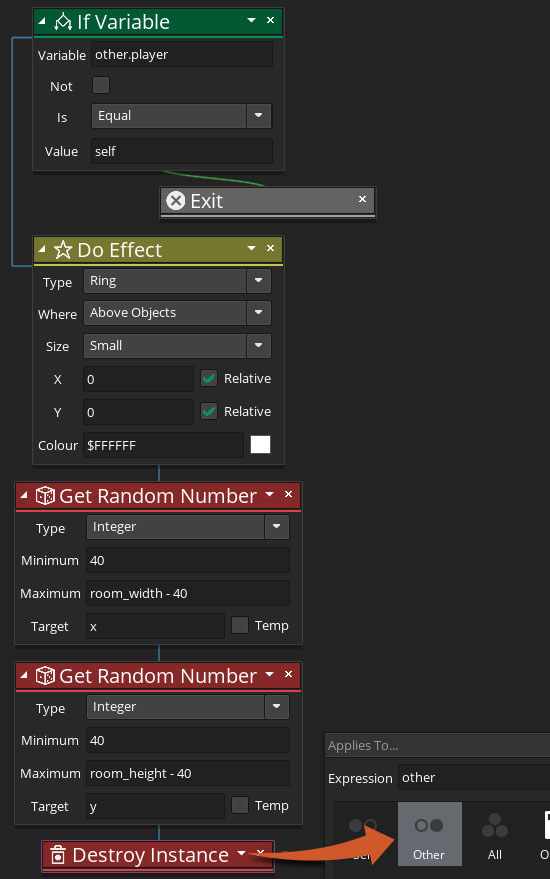Collapse the first Get Random Number action
The width and height of the screenshot is (550, 879).
coord(24,495)
